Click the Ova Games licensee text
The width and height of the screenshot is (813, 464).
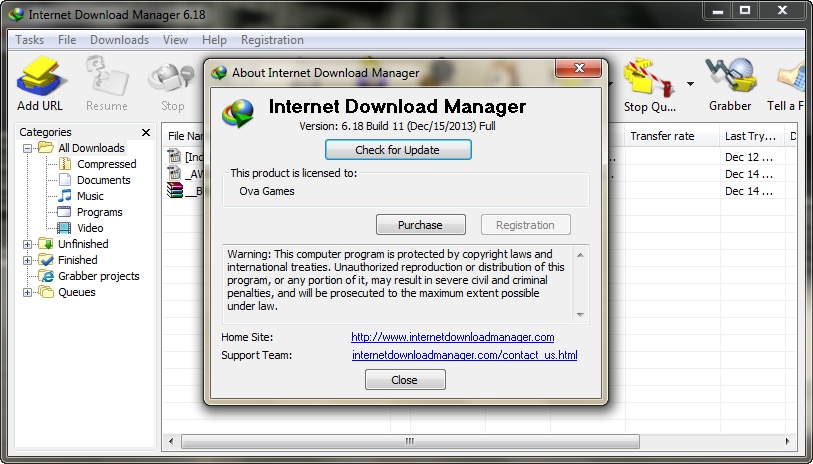(x=267, y=191)
